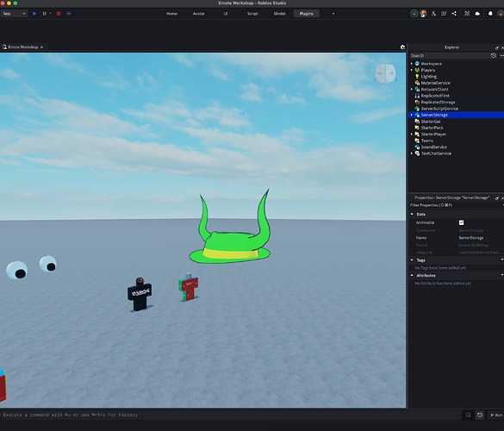Click the Run button in command bar

point(496,415)
